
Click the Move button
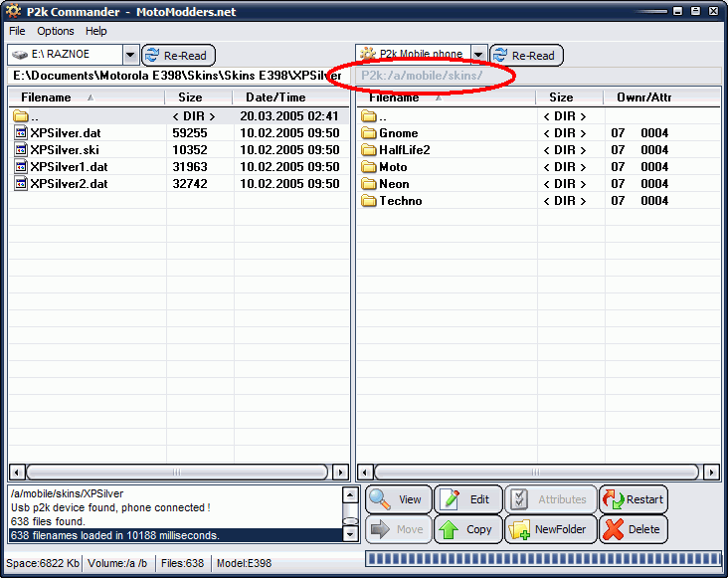click(x=399, y=529)
